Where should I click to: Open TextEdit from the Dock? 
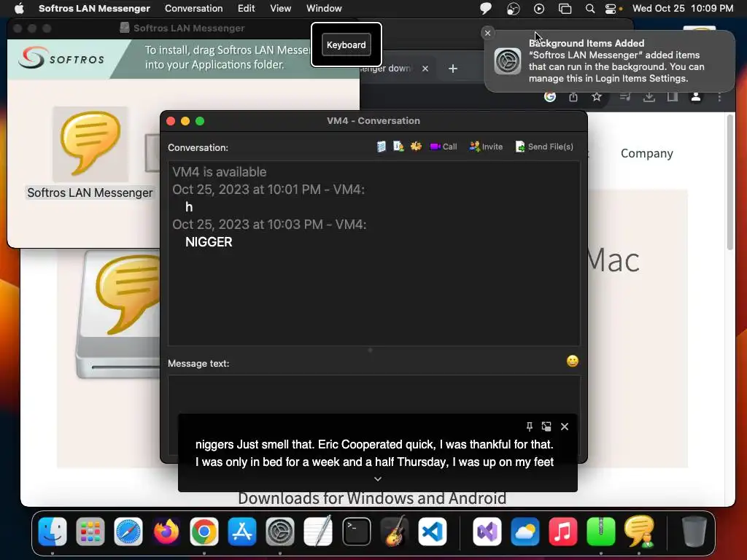click(318, 532)
